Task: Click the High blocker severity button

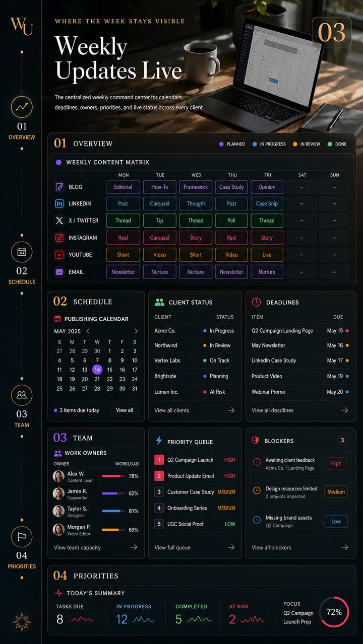Action: coord(336,463)
